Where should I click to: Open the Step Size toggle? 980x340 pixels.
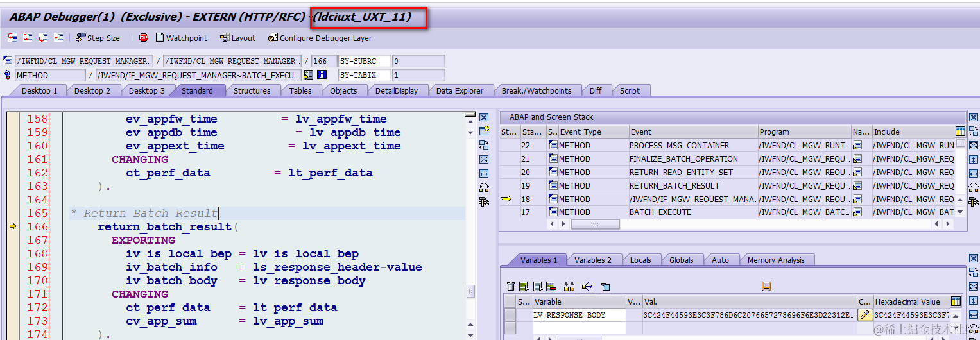pos(98,38)
